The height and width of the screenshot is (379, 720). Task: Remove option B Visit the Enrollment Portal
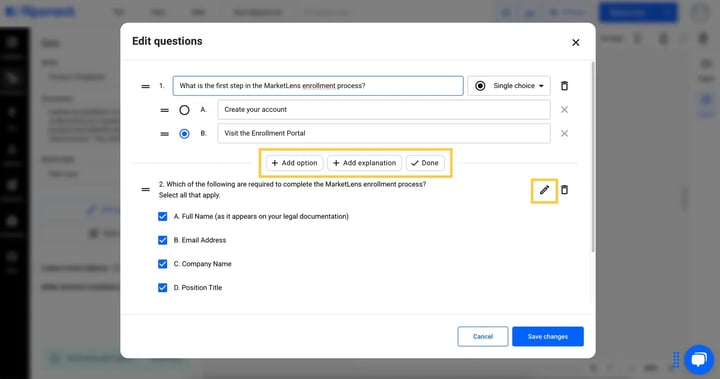tap(564, 133)
